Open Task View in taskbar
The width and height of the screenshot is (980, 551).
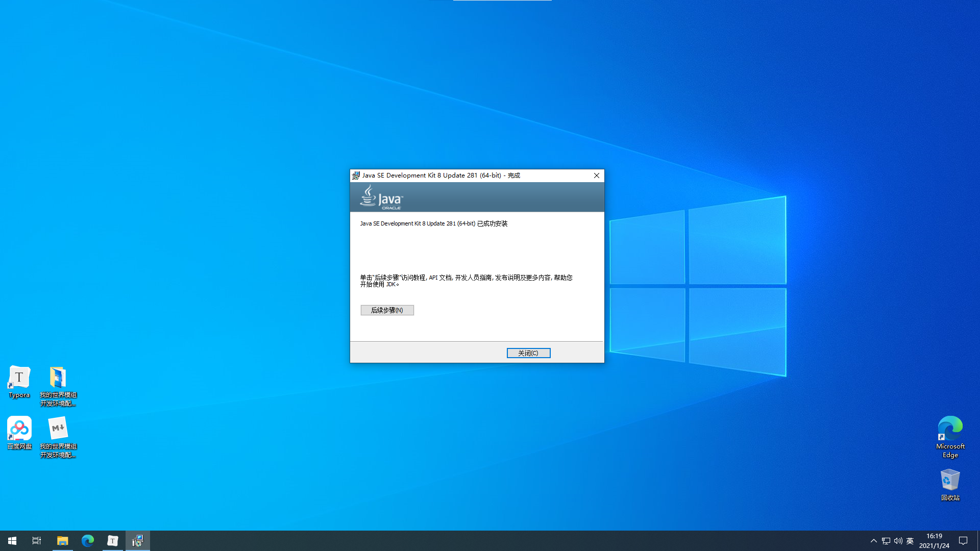[x=37, y=541]
